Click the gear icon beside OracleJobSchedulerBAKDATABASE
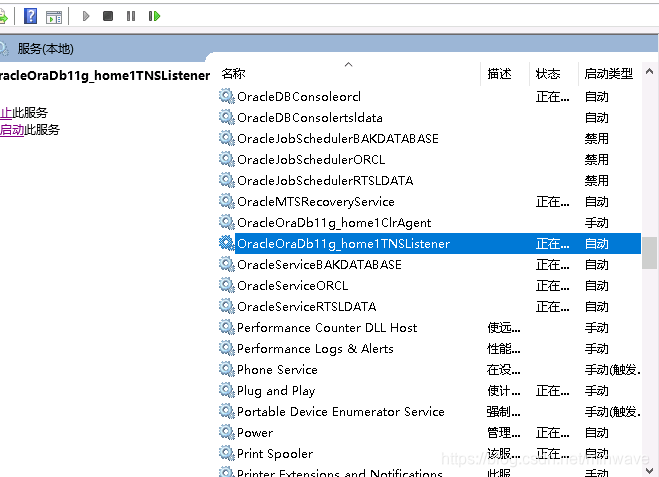The width and height of the screenshot is (659, 477). (227, 138)
